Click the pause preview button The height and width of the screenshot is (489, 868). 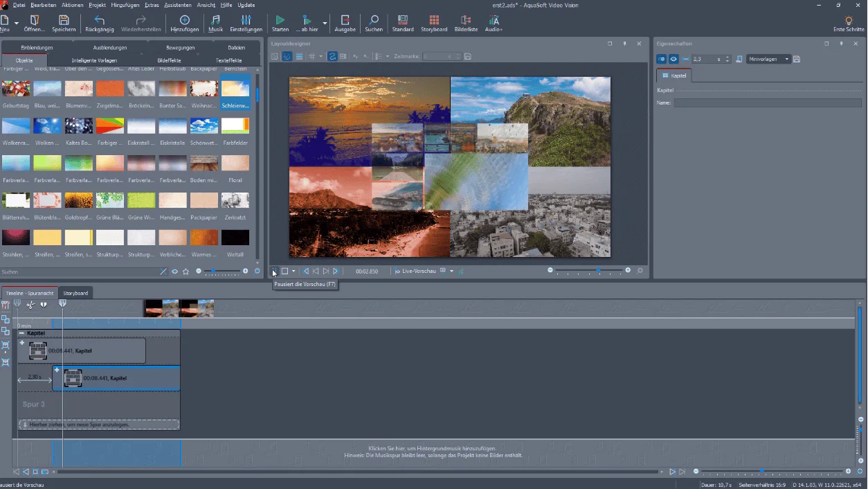point(274,271)
